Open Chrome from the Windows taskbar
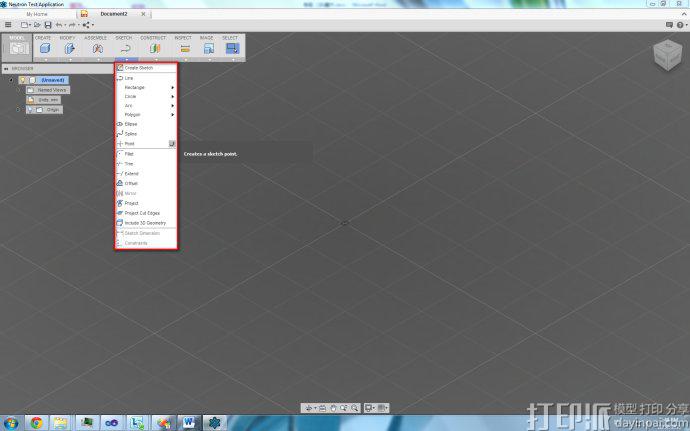Image resolution: width=690 pixels, height=431 pixels. (37, 423)
